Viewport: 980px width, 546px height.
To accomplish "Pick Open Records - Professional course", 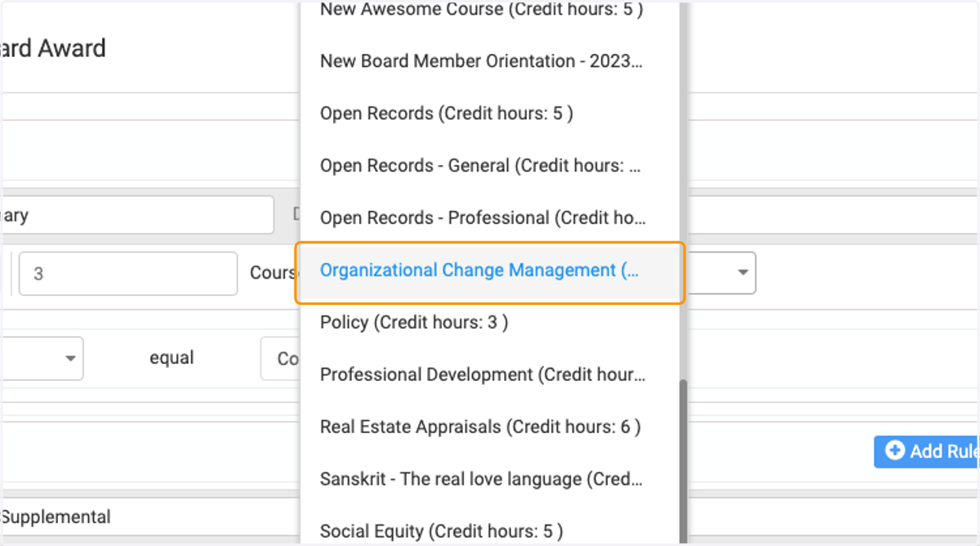I will pos(489,218).
